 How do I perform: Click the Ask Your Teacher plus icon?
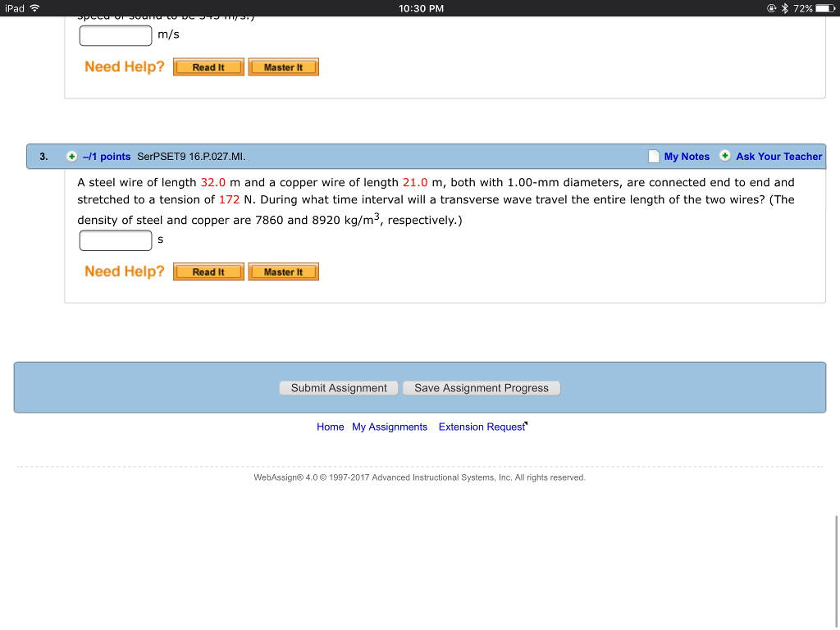click(725, 156)
